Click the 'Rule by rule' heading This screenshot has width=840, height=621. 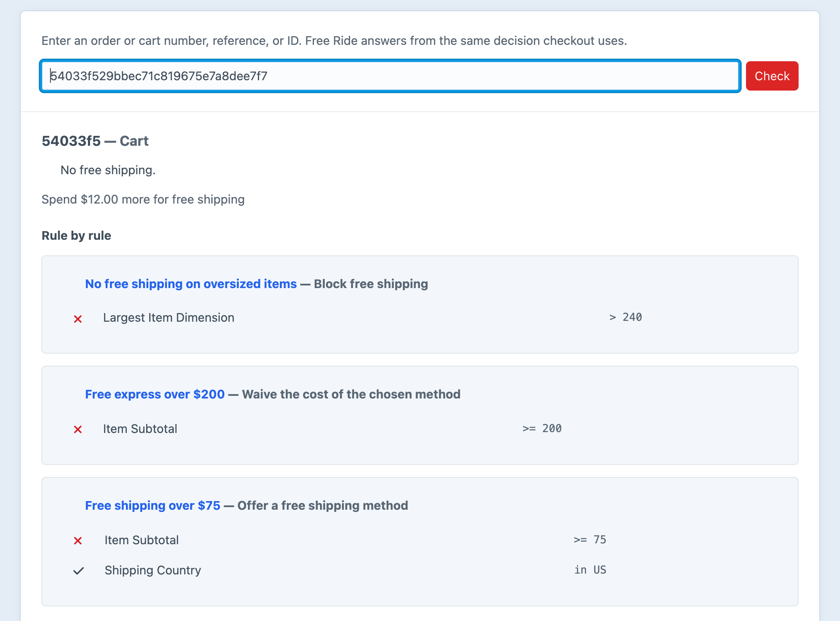[x=76, y=235]
